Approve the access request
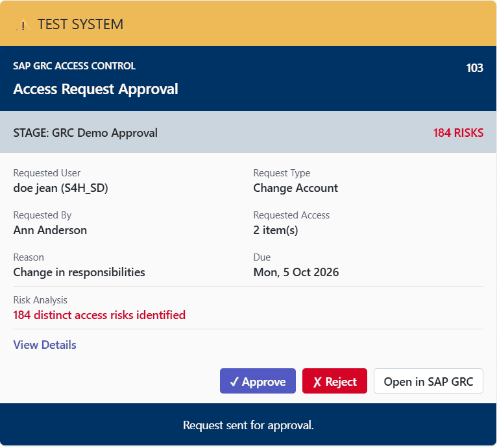This screenshot has height=448, width=497. click(x=258, y=381)
